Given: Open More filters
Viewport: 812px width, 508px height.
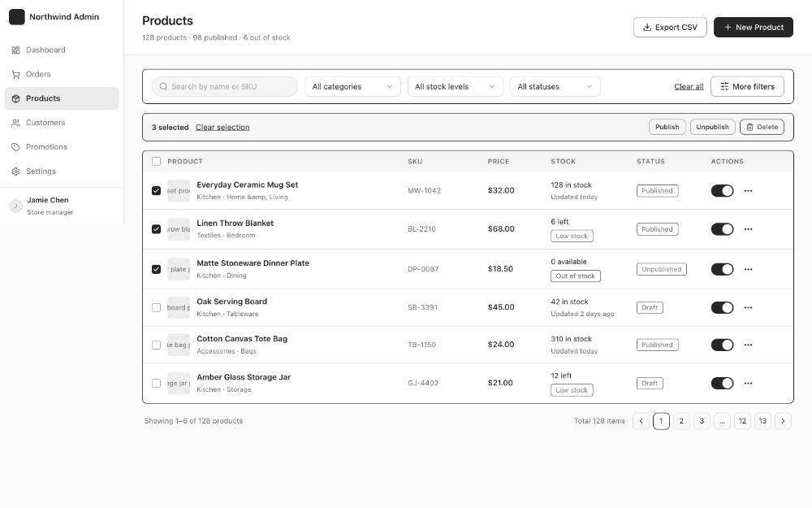Looking at the screenshot, I should click(747, 87).
